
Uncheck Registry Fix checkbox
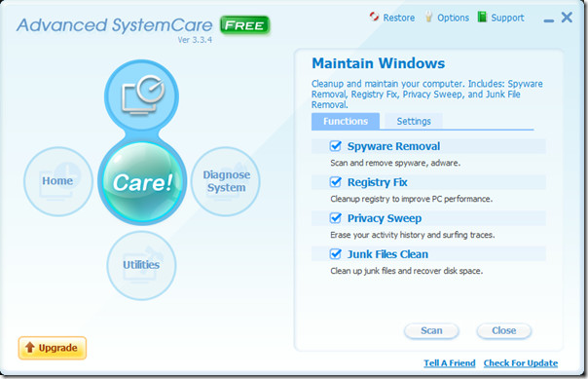tap(335, 182)
